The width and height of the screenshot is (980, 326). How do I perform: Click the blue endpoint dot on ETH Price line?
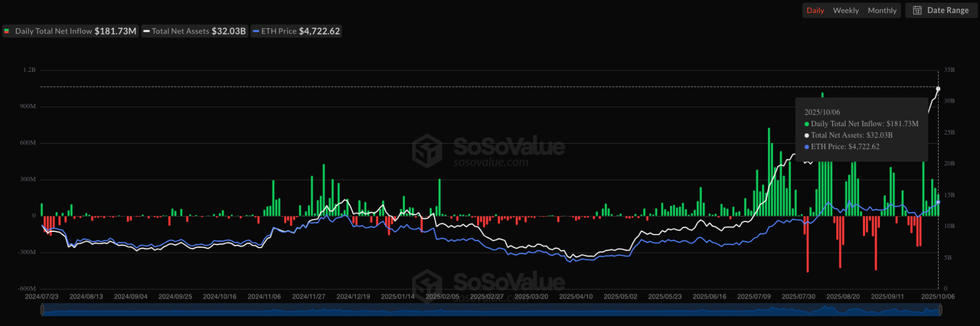point(938,202)
